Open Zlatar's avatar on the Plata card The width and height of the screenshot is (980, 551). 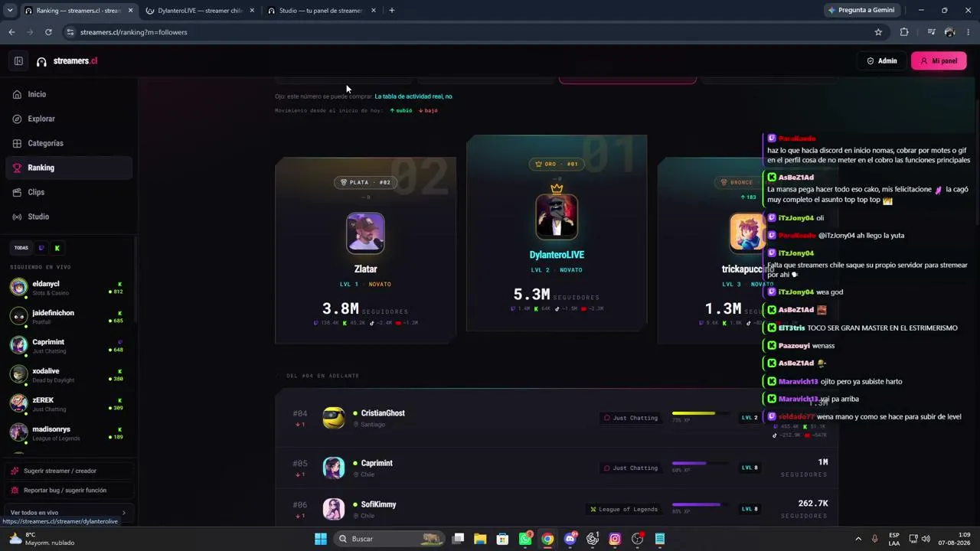pyautogui.click(x=365, y=233)
